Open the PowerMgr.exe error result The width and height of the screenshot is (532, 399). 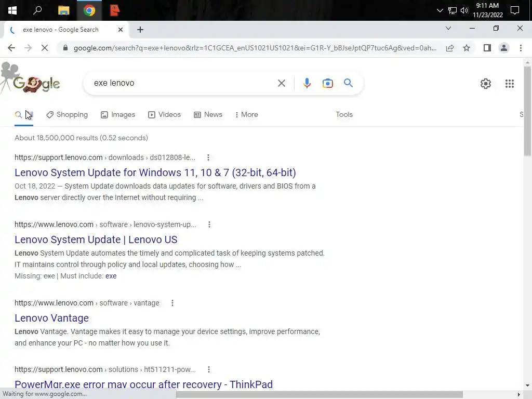(143, 384)
